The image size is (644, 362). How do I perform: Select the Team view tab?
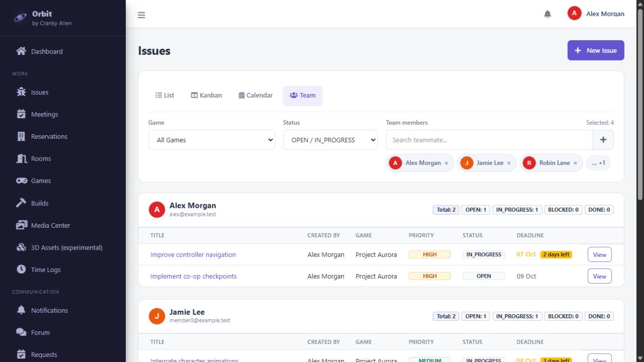coord(302,95)
